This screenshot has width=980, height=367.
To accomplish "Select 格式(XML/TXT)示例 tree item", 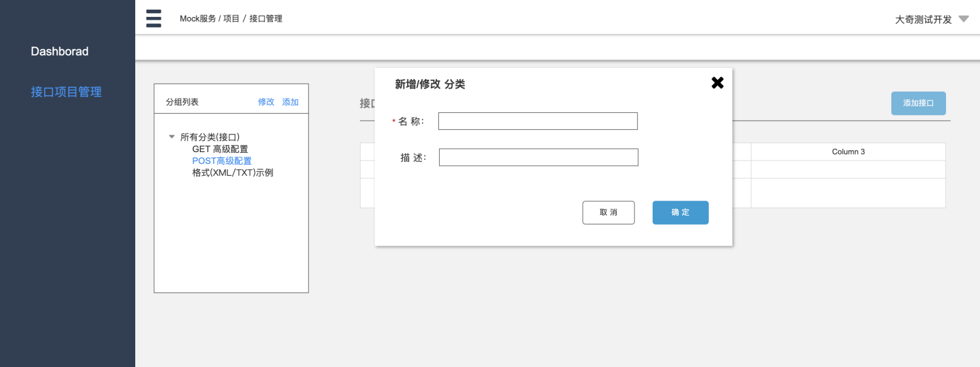I will [233, 172].
